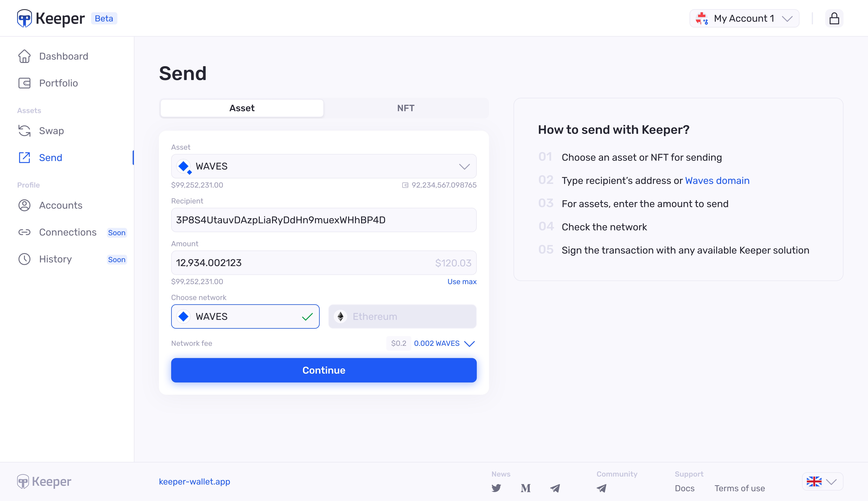Click the Soon badge next to Connections
Viewport: 868px width, 501px height.
[117, 233]
